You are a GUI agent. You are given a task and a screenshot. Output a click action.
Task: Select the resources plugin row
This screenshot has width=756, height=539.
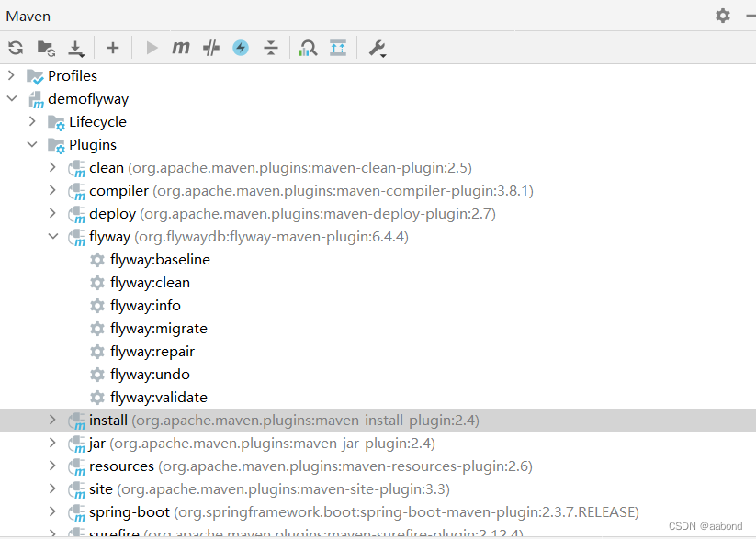click(x=378, y=466)
